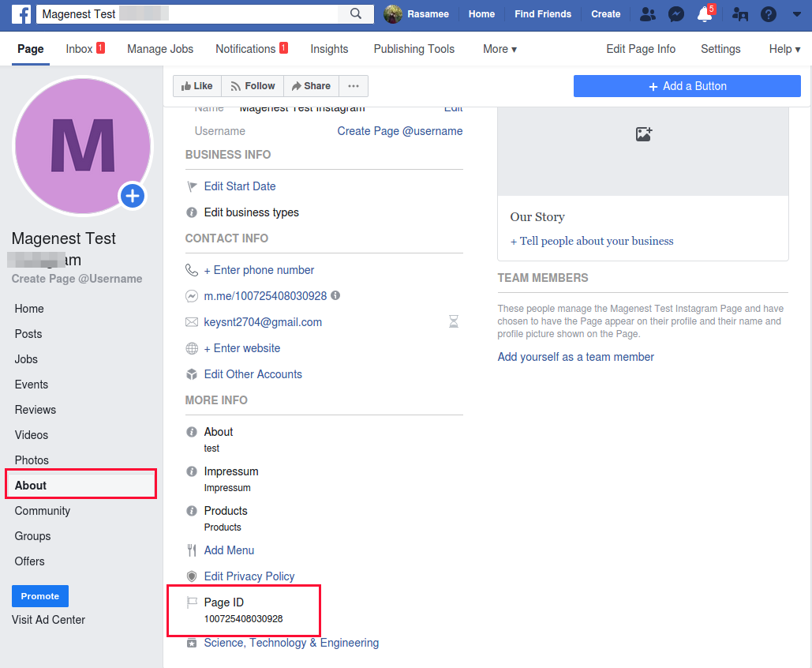Open the Friend Requests icon
This screenshot has height=668, width=812.
(648, 14)
